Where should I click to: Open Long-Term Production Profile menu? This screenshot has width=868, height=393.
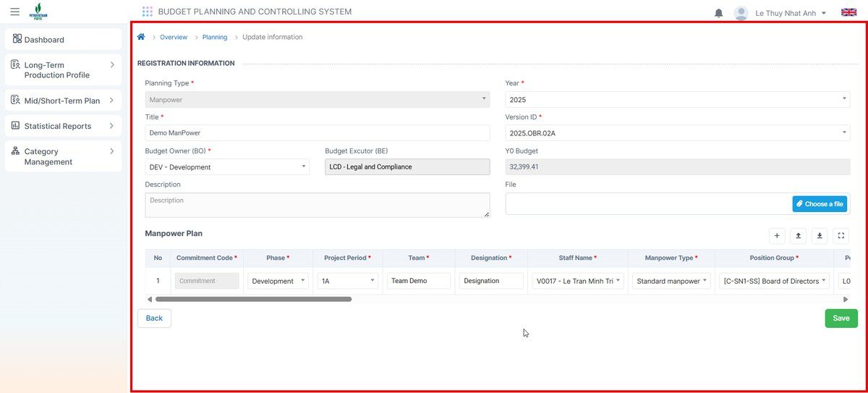(63, 70)
